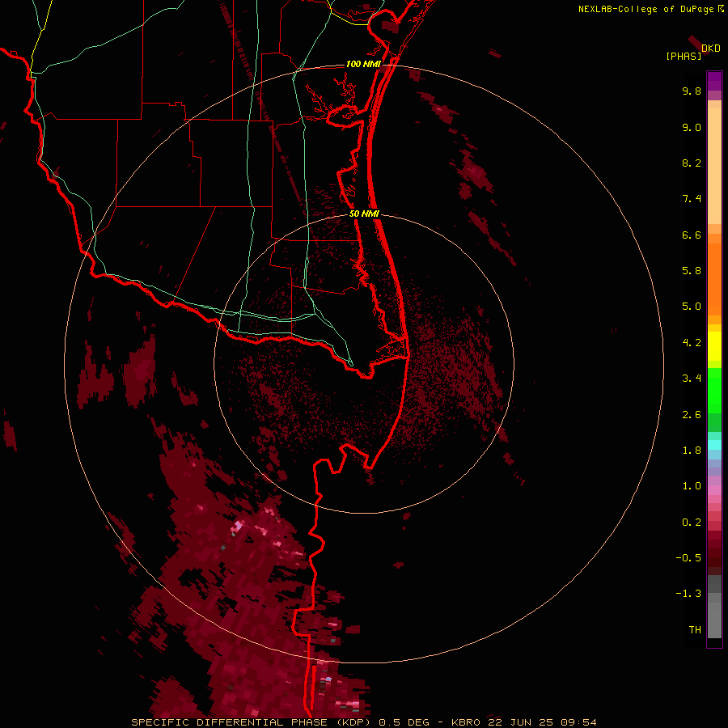This screenshot has width=728, height=728.
Task: Select the peach swatch on the color scale
Action: [714, 166]
